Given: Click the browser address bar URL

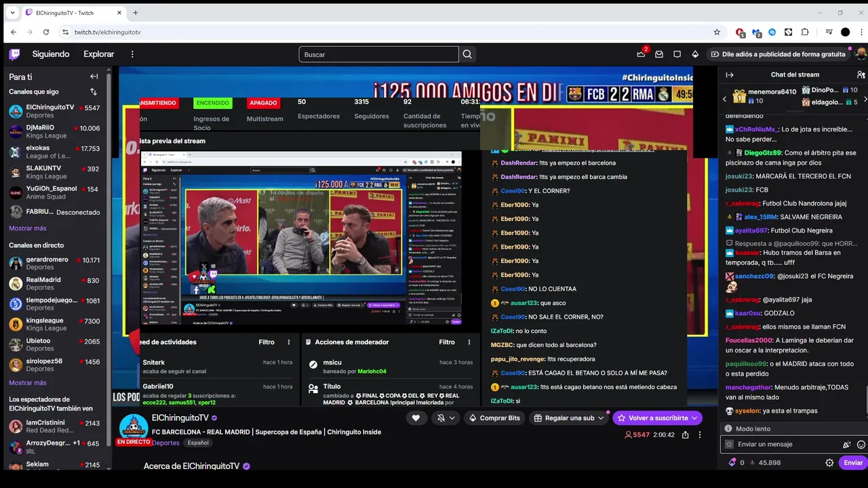Looking at the screenshot, I should click(x=107, y=32).
